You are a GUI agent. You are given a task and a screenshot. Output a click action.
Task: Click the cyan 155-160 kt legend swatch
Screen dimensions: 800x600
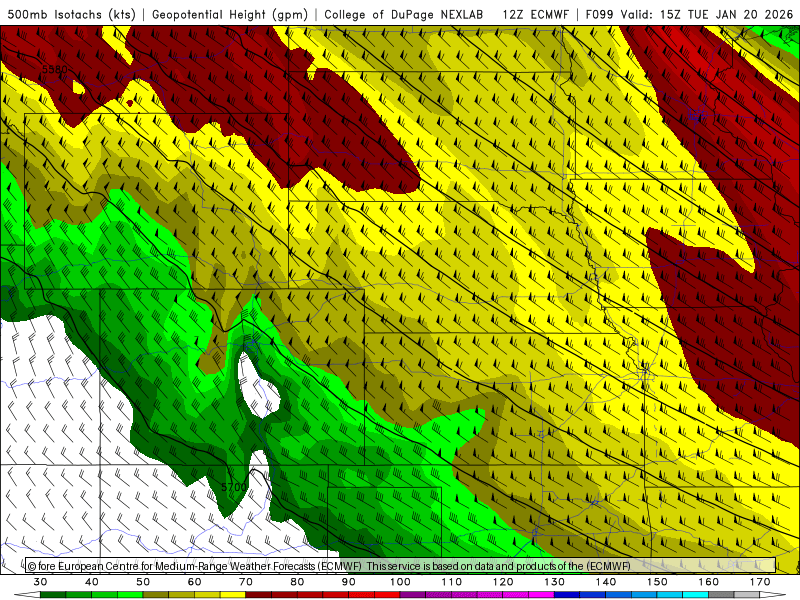click(x=696, y=595)
